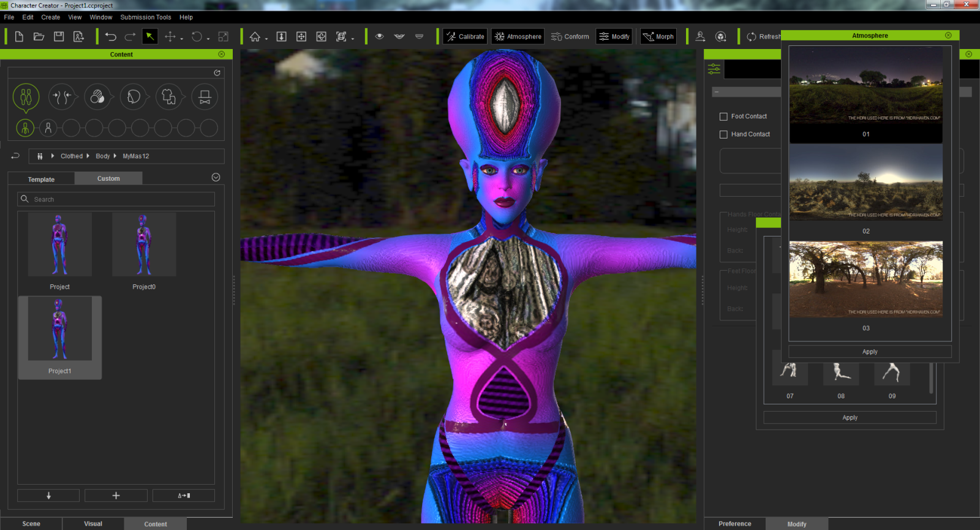
Task: Click the person icon next to Morph
Action: (x=700, y=37)
